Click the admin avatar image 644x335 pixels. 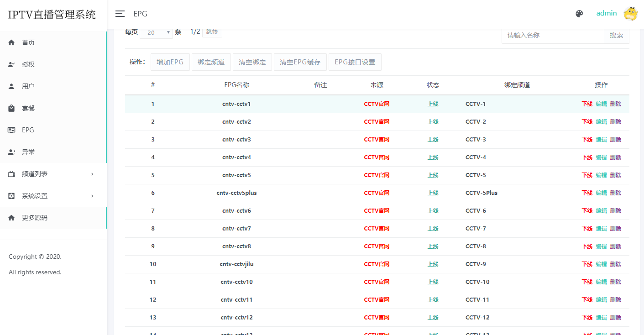[x=630, y=14]
